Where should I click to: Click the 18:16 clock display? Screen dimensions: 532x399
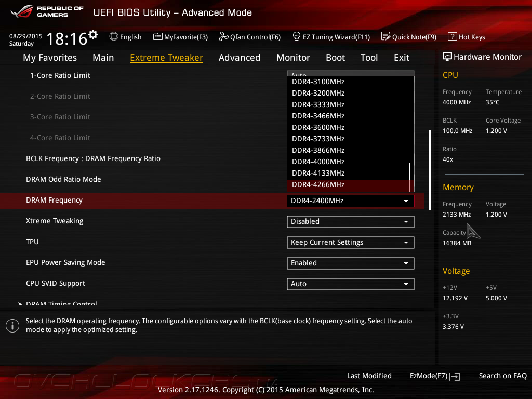pyautogui.click(x=67, y=38)
